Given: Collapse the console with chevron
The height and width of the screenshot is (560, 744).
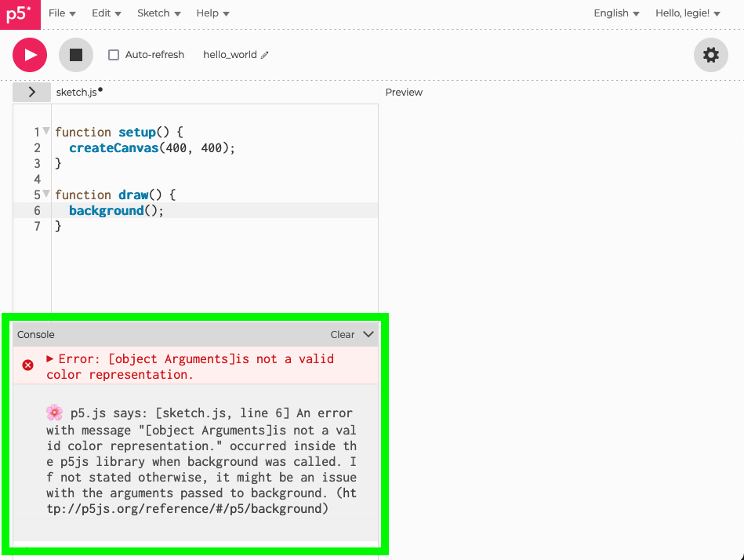Looking at the screenshot, I should [x=368, y=334].
